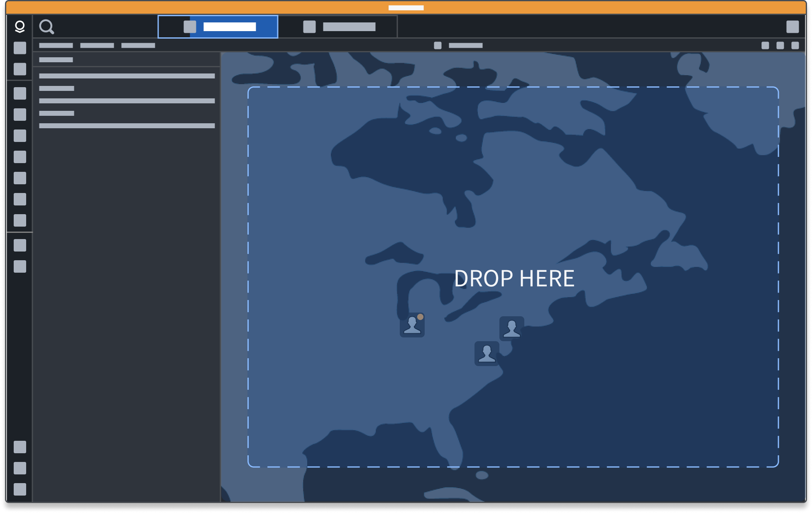Viewport: 812px width, 513px height.
Task: Click the DROP HERE dashed zone
Action: [513, 277]
